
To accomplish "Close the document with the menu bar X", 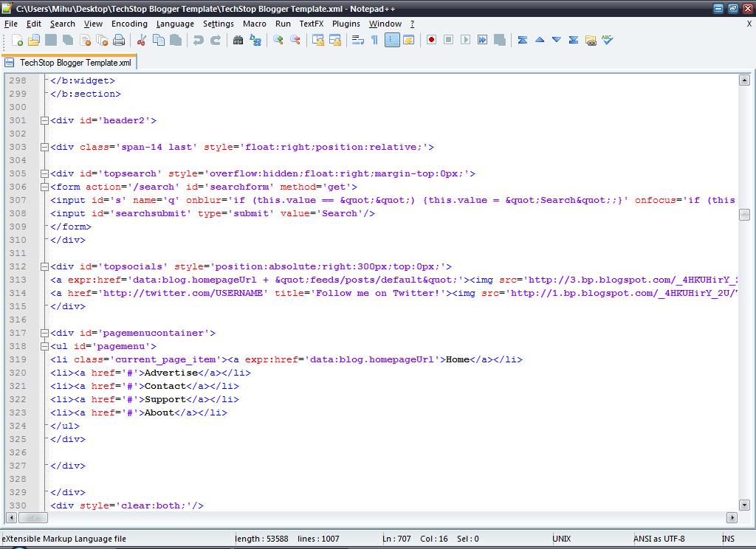I will pyautogui.click(x=749, y=24).
